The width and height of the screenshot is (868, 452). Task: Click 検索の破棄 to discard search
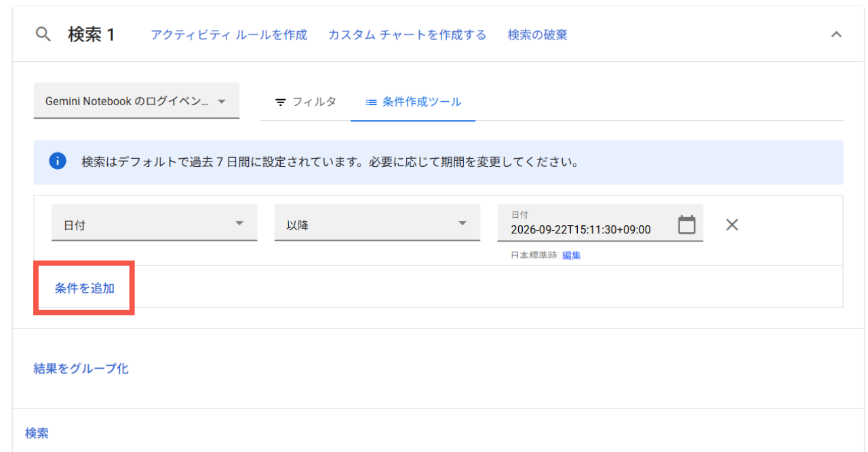point(537,35)
